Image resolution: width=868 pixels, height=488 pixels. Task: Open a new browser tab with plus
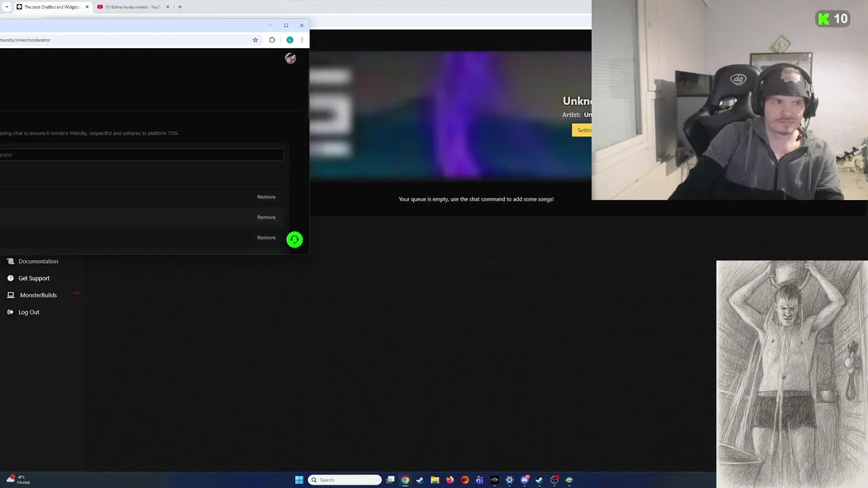click(x=180, y=7)
